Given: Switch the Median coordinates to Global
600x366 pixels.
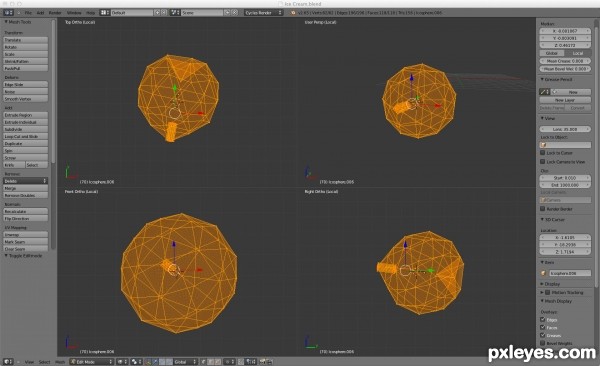Looking at the screenshot, I should 552,53.
